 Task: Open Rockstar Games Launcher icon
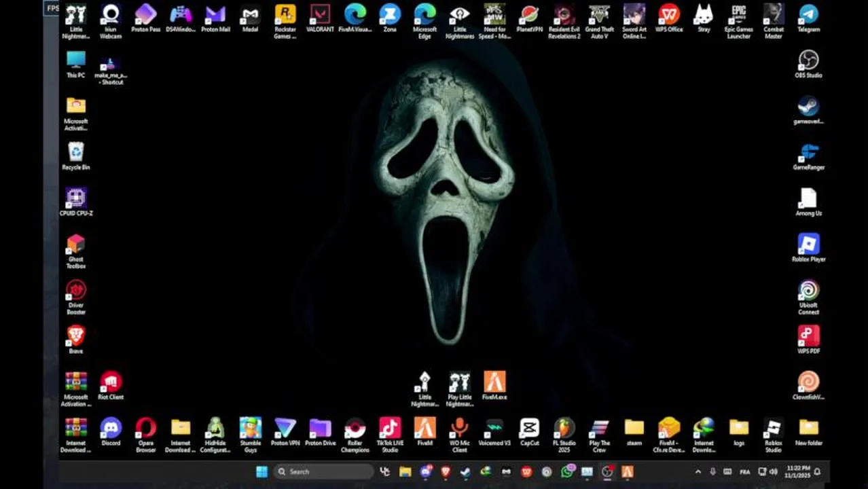pyautogui.click(x=285, y=21)
